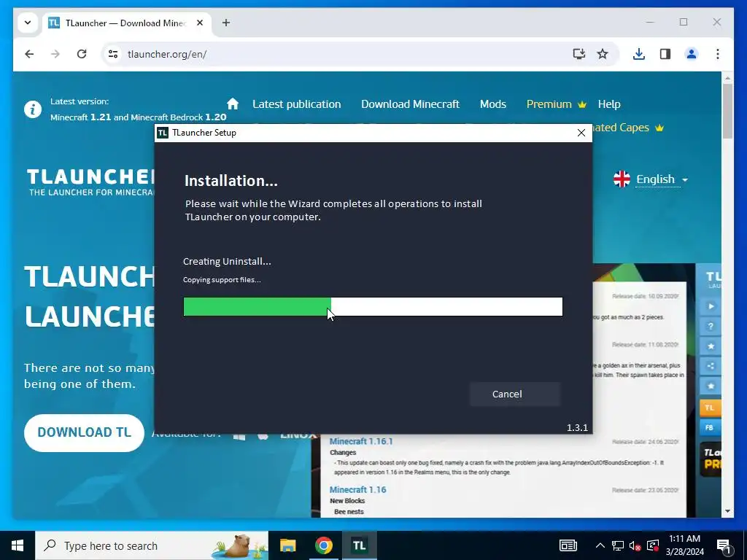747x560 pixels.
Task: Show hidden system tray icons
Action: click(600, 545)
